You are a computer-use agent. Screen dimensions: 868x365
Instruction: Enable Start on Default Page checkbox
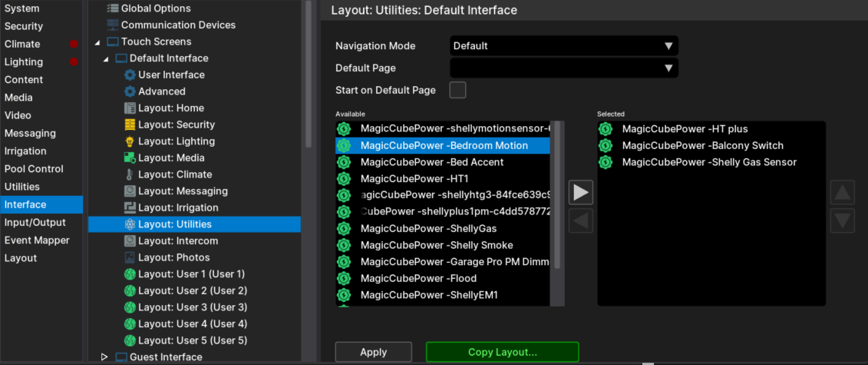click(x=458, y=90)
